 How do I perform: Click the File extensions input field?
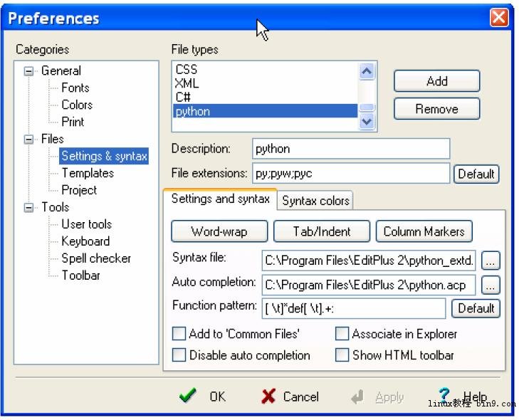(x=351, y=173)
